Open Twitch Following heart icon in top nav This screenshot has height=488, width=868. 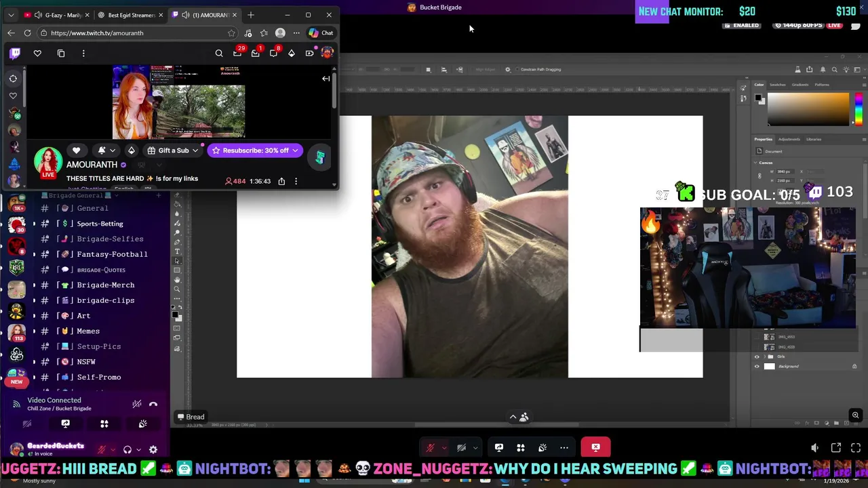point(37,53)
